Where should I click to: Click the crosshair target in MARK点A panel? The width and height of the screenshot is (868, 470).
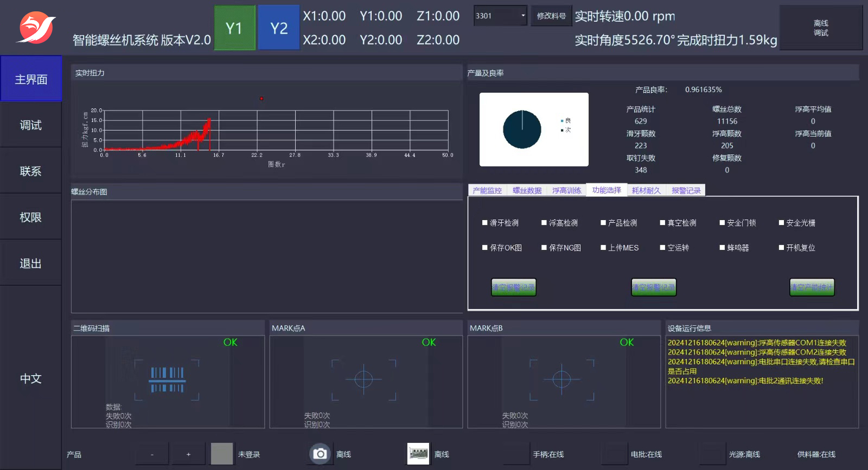(363, 379)
